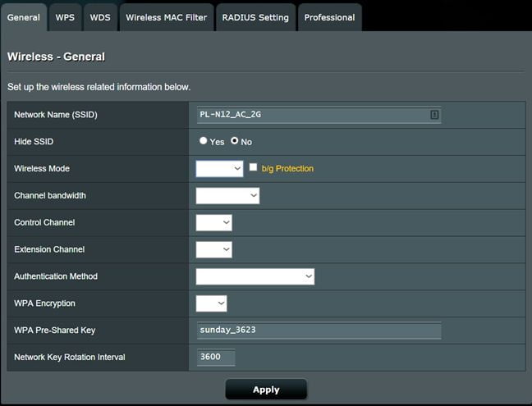Screen dimensions: 532x406
Task: Select Yes for Hide SSID
Action: pos(204,141)
